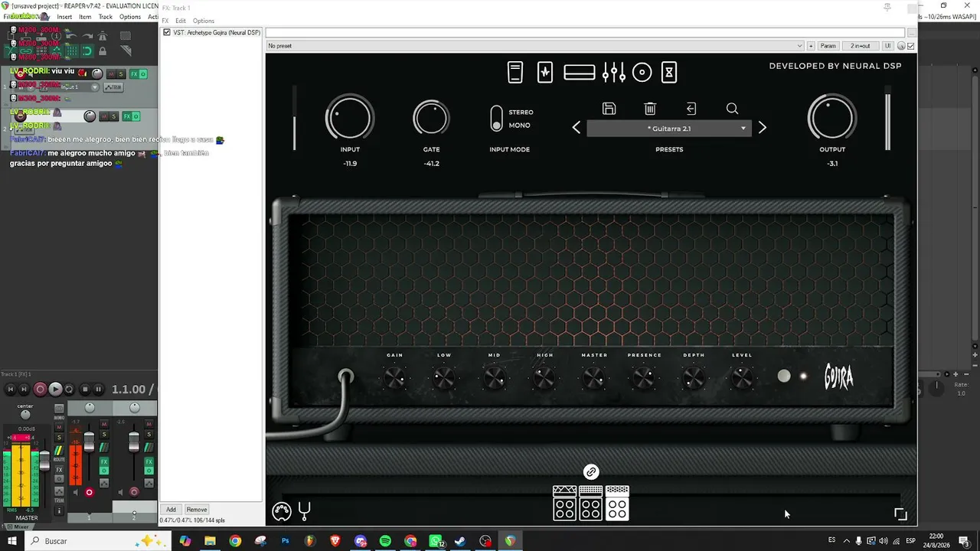The height and width of the screenshot is (551, 980).
Task: Open the MIDI settings icon in the plugin
Action: pos(282,510)
